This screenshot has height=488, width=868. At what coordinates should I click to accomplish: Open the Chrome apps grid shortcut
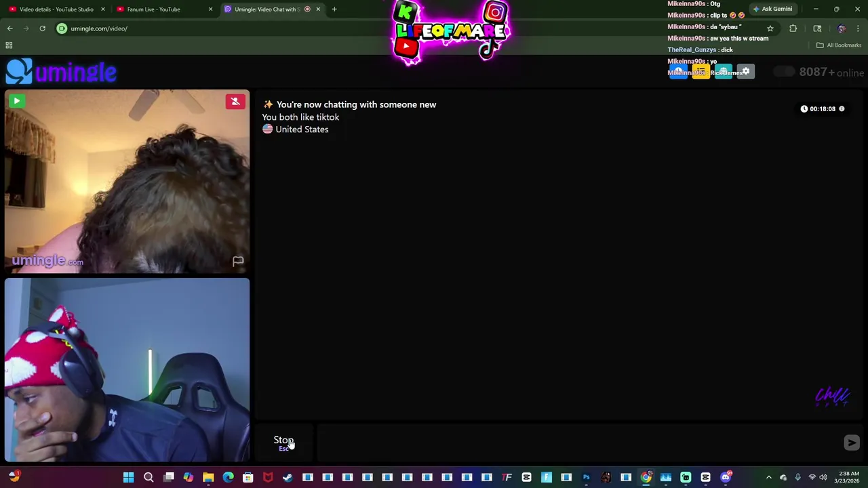pos(9,45)
